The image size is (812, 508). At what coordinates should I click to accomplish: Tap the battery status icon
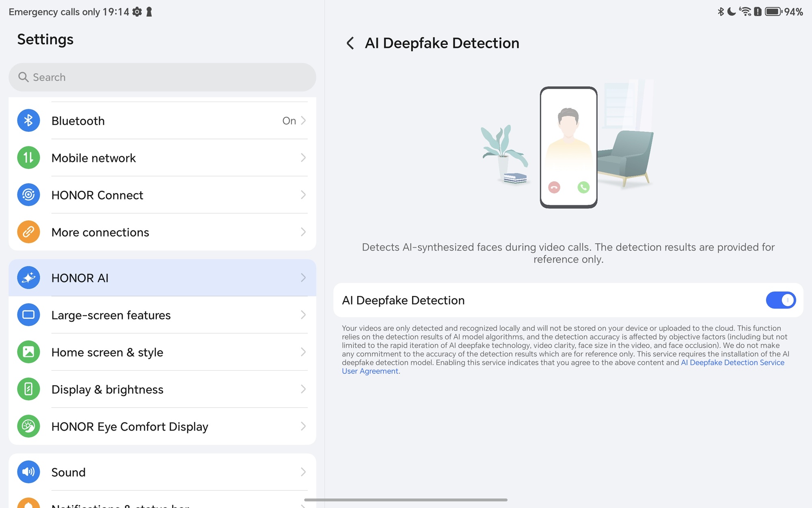(x=773, y=12)
